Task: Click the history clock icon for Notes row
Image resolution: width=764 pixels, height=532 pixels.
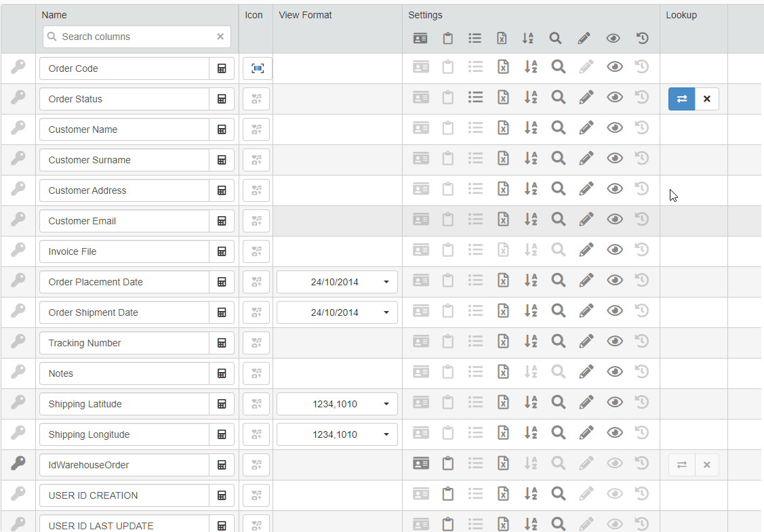Action: [x=642, y=372]
